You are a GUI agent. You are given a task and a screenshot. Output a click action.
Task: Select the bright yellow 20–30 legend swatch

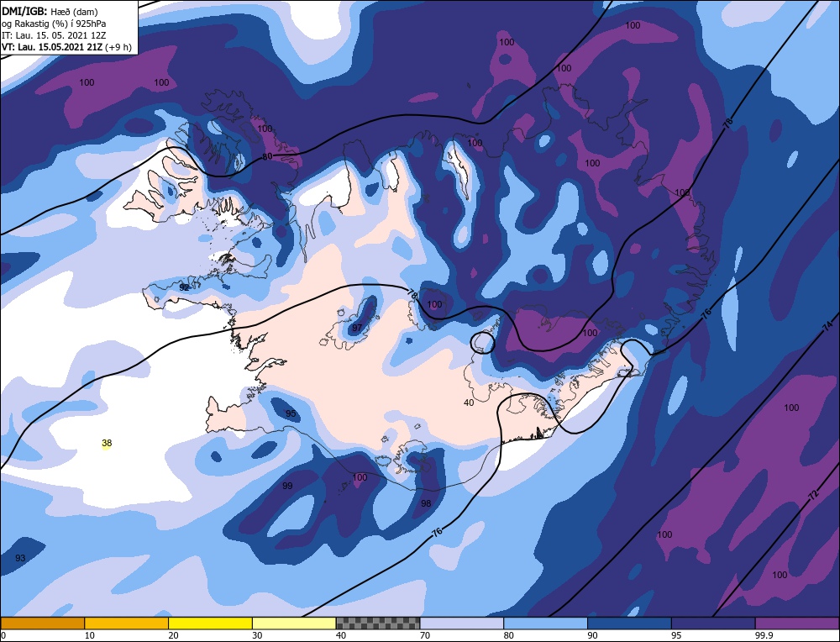[x=210, y=623]
